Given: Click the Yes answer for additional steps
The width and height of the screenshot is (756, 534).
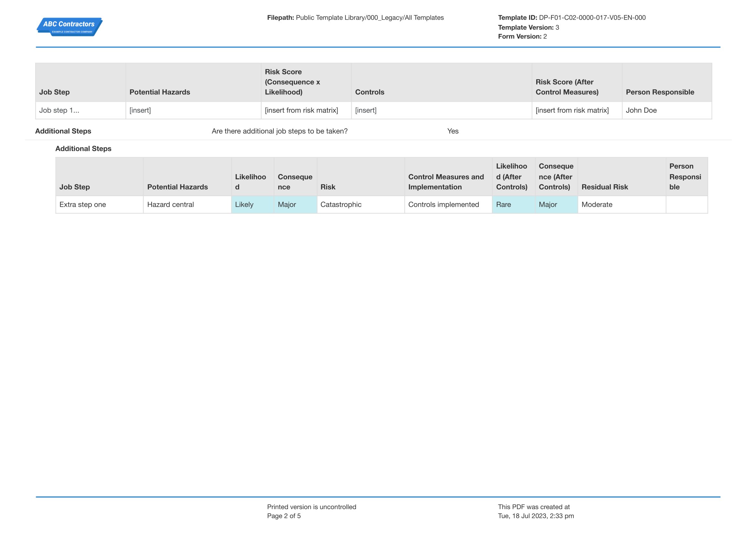Looking at the screenshot, I should [x=453, y=131].
